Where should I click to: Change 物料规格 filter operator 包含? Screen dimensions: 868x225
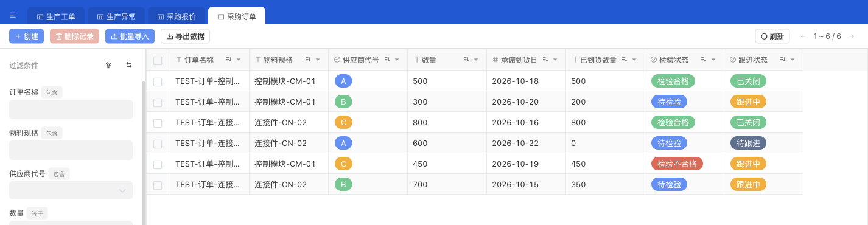tap(52, 133)
